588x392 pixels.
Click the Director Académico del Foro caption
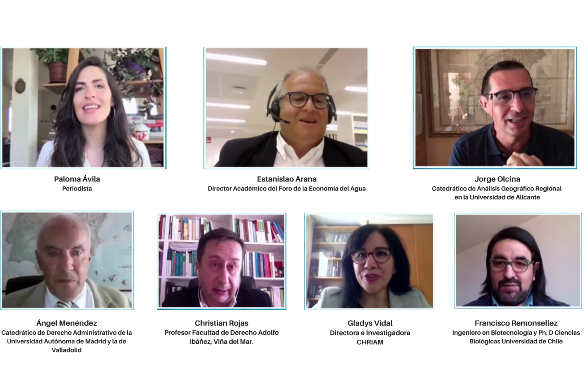coord(287,188)
